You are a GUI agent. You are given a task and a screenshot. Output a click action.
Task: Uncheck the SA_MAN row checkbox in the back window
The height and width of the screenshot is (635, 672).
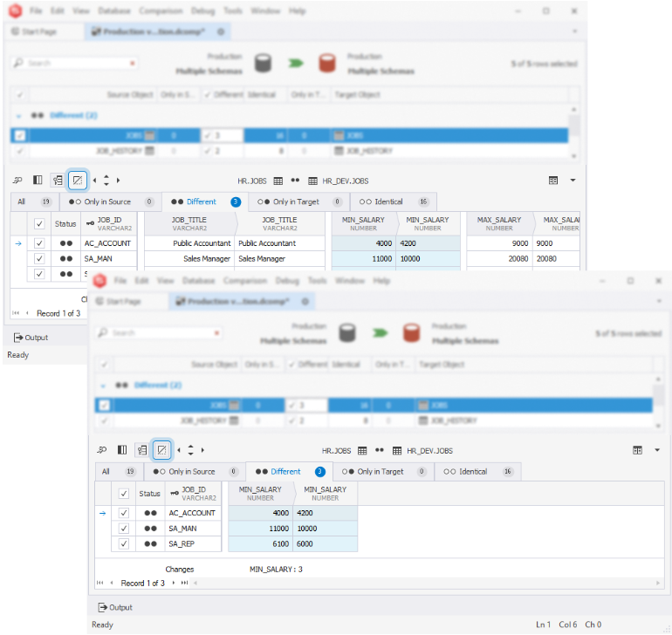39,259
